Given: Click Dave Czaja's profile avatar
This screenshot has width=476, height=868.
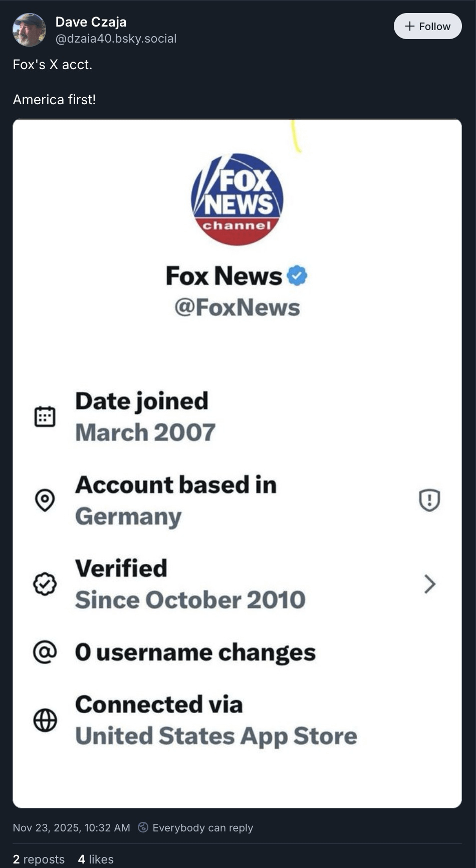Looking at the screenshot, I should [x=29, y=30].
